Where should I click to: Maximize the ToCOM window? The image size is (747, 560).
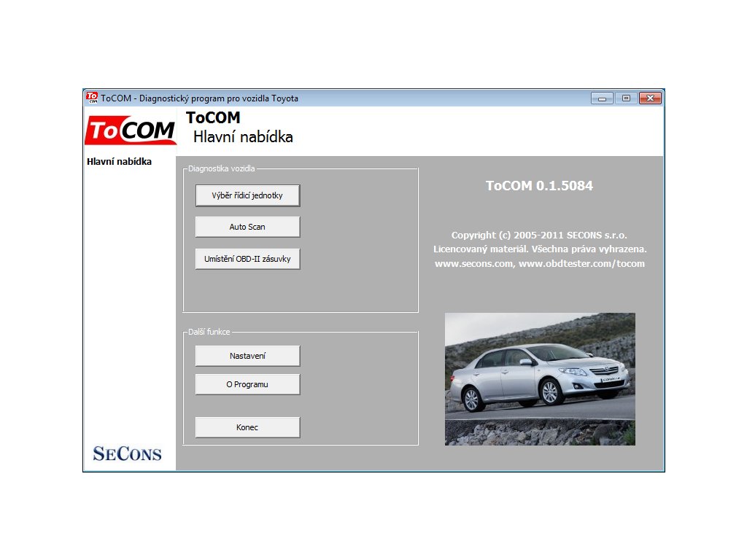(626, 98)
